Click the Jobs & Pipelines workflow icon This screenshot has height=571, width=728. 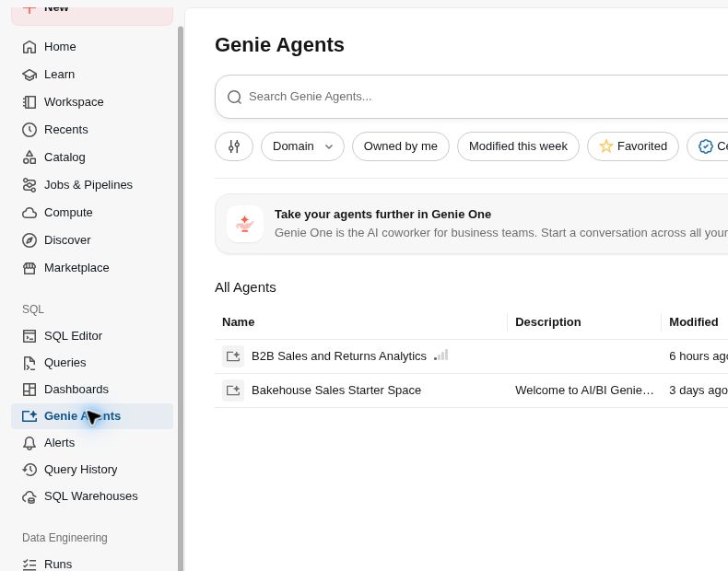[29, 185]
